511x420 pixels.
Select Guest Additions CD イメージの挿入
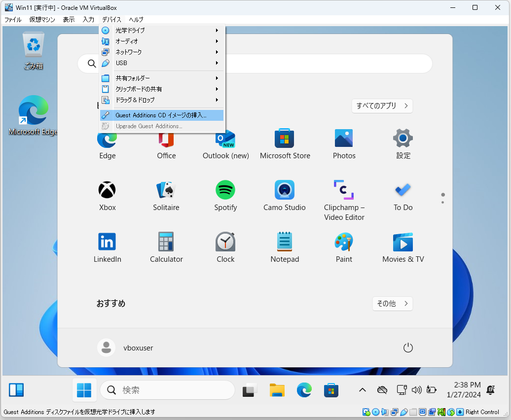point(162,115)
